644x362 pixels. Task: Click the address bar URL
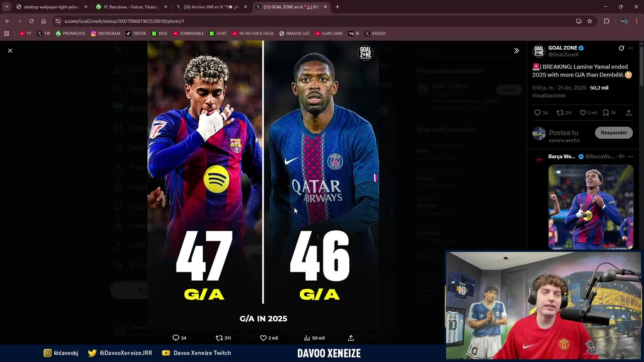tap(124, 21)
